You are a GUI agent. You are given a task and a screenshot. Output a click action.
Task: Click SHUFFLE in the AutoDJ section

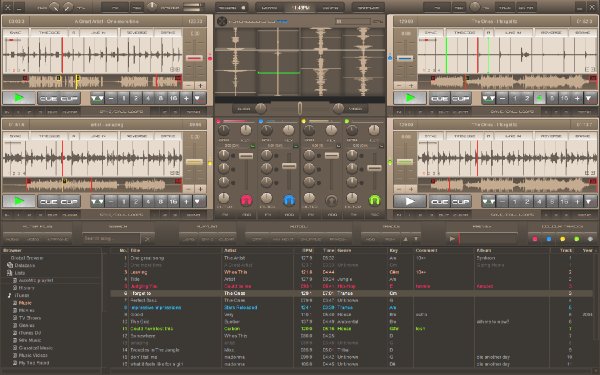coord(311,239)
